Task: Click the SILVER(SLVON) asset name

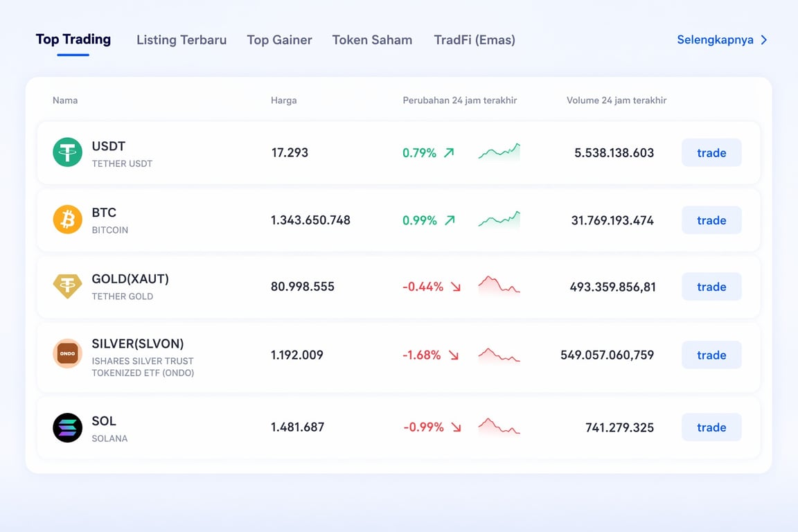Action: coord(138,344)
